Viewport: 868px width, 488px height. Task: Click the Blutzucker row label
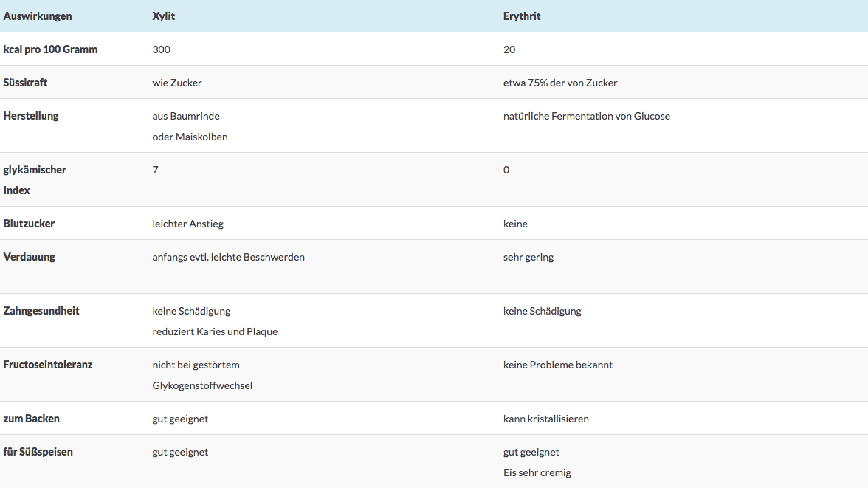coord(29,224)
